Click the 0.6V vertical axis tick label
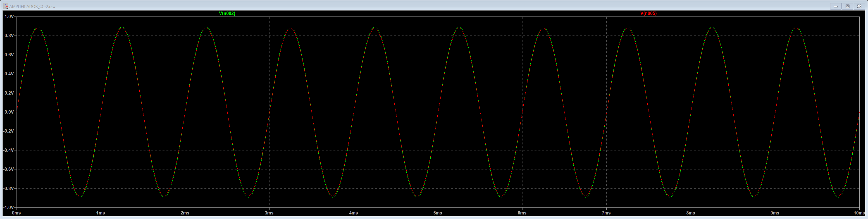This screenshot has width=868, height=219. click(x=9, y=55)
